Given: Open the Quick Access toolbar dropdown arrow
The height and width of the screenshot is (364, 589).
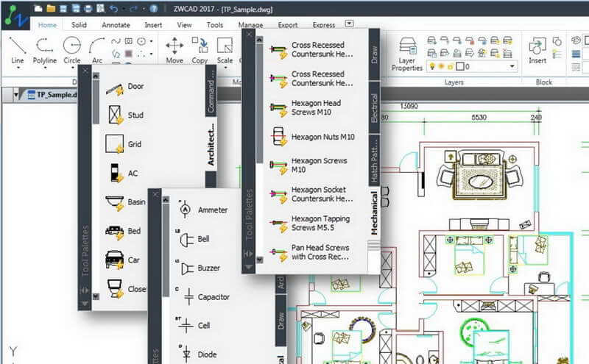Looking at the screenshot, I should (144, 9).
